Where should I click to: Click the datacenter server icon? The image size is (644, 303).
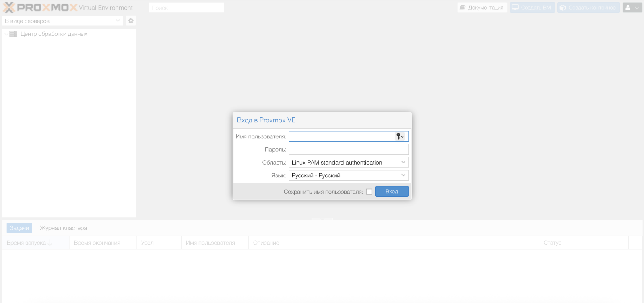[13, 34]
